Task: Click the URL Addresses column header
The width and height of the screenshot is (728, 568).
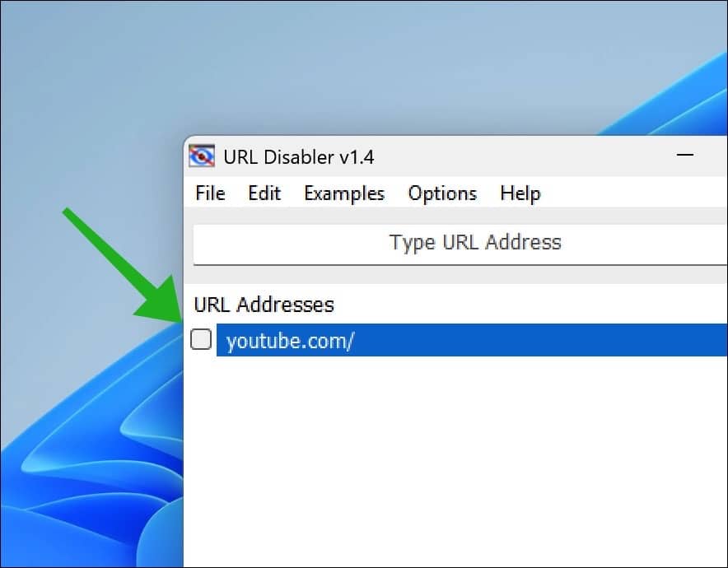Action: pyautogui.click(x=264, y=305)
